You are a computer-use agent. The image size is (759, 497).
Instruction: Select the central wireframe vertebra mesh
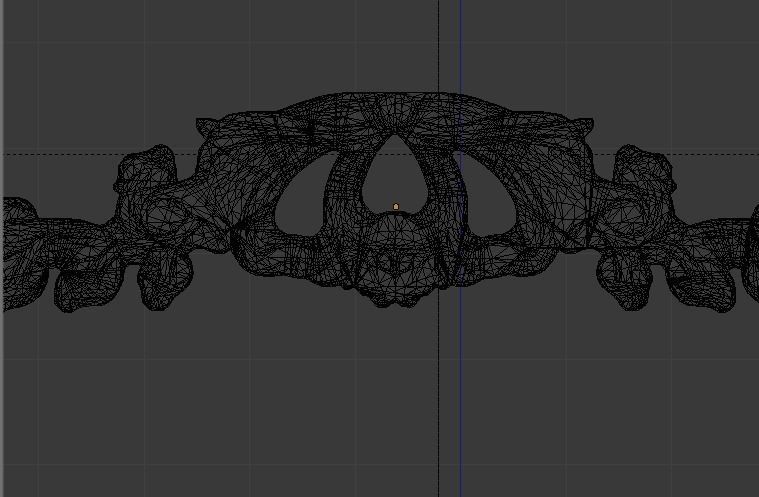(395, 200)
